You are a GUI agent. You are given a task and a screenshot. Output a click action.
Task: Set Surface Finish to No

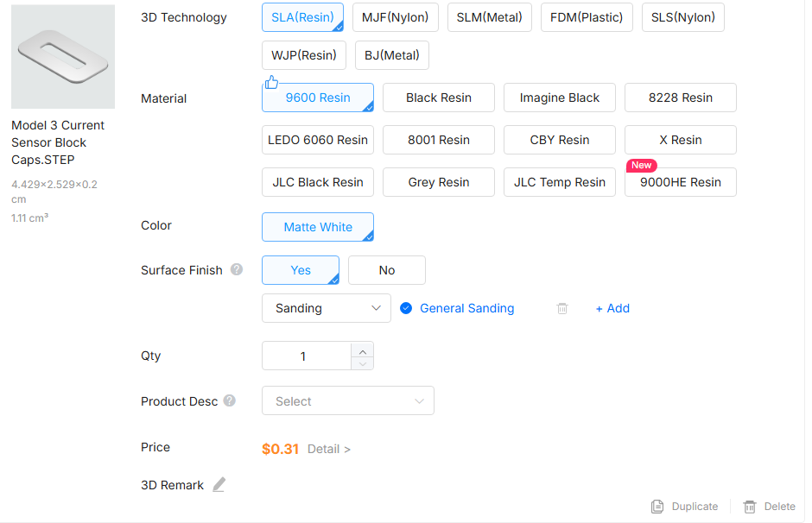point(386,270)
